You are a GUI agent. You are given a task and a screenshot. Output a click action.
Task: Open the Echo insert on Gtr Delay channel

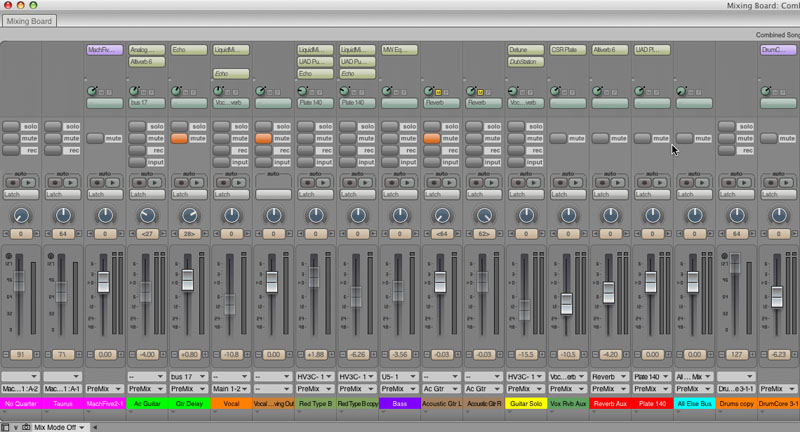(x=189, y=50)
